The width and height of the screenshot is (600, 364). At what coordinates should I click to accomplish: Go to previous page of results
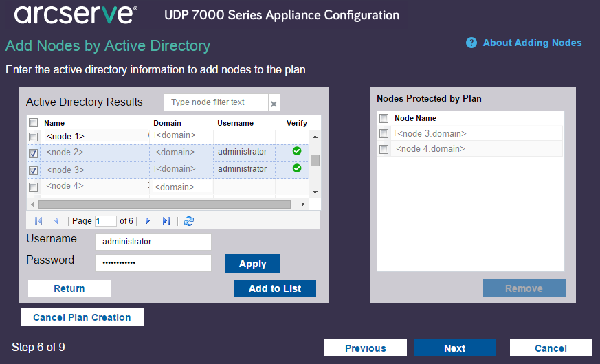pos(56,221)
